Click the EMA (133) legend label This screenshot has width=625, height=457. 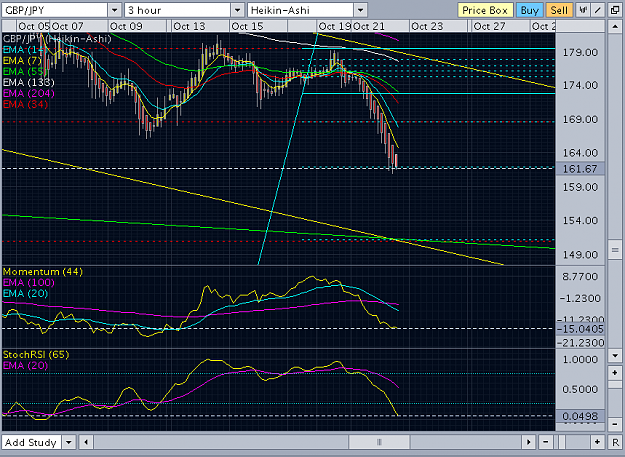28,82
